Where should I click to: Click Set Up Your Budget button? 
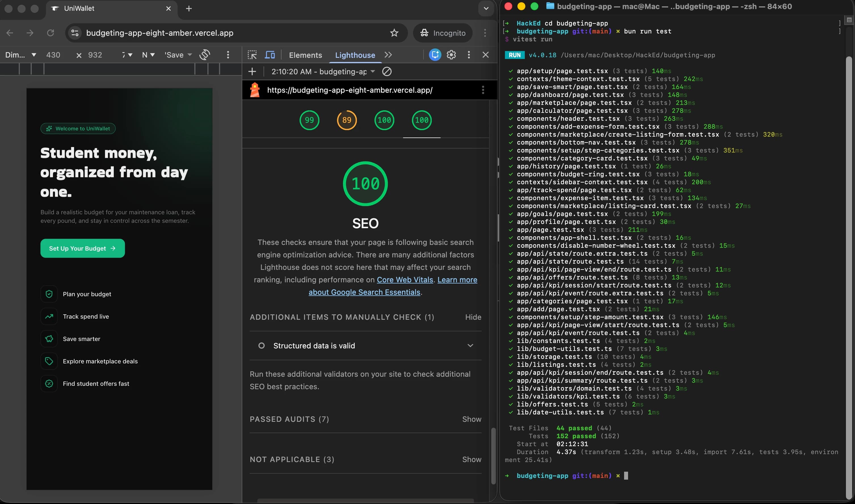83,248
